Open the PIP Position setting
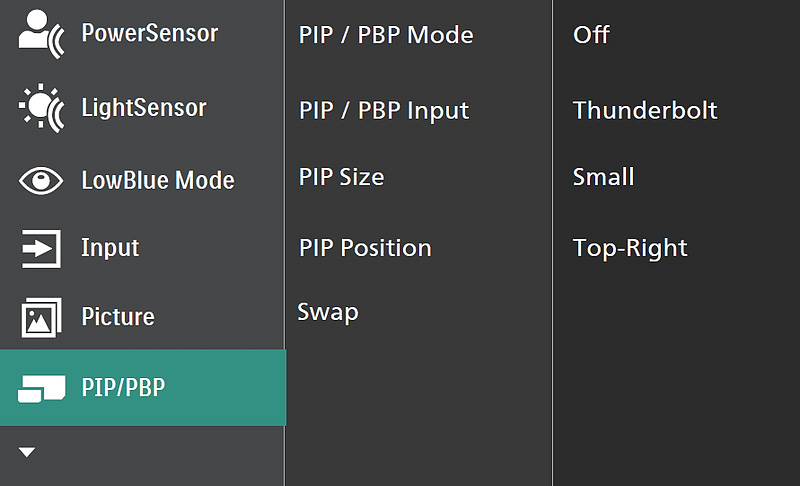 365,248
